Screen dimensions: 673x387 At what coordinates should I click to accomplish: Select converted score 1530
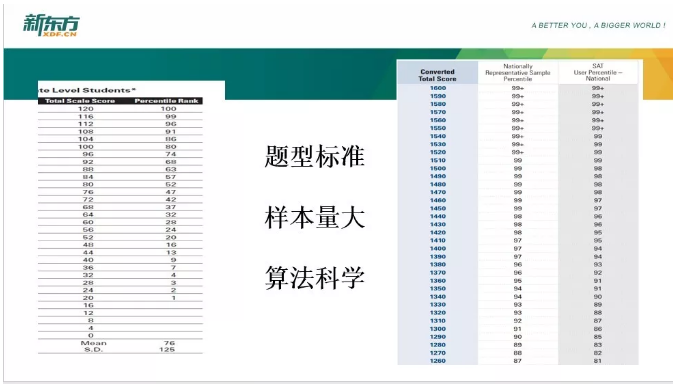point(438,144)
